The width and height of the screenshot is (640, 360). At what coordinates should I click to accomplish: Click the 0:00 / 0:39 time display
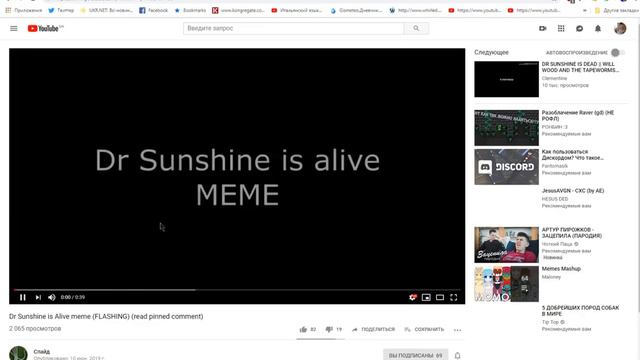pos(73,297)
